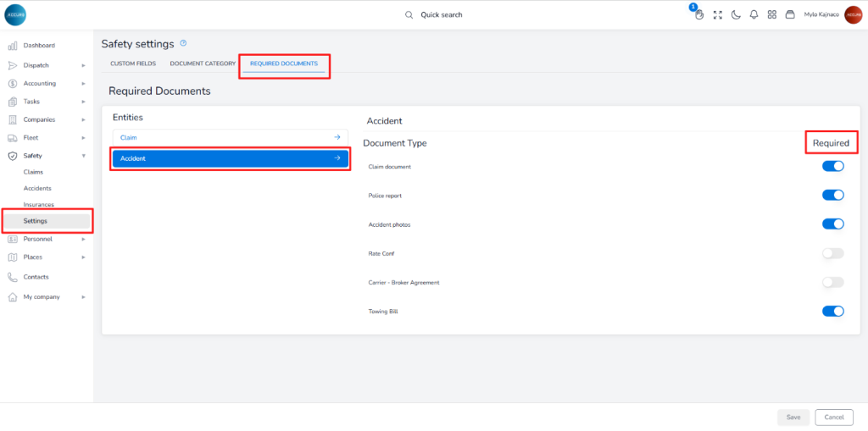Click the search magnifier icon
Image resolution: width=868 pixels, height=431 pixels.
click(x=409, y=14)
